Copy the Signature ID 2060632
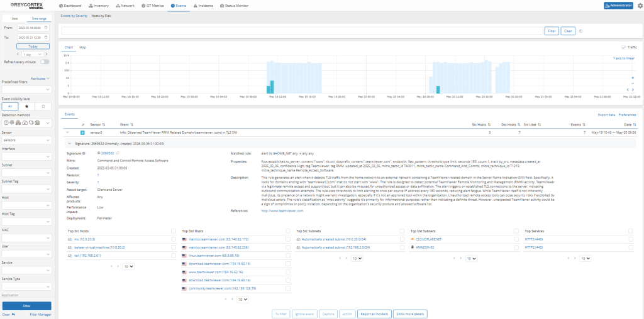644x319 pixels. tap(118, 153)
